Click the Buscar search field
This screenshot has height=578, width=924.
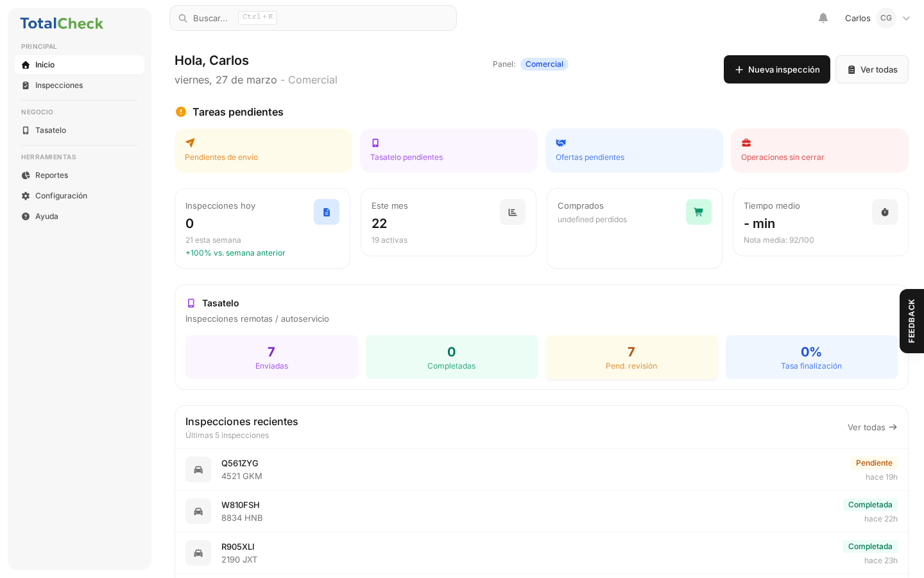(313, 18)
